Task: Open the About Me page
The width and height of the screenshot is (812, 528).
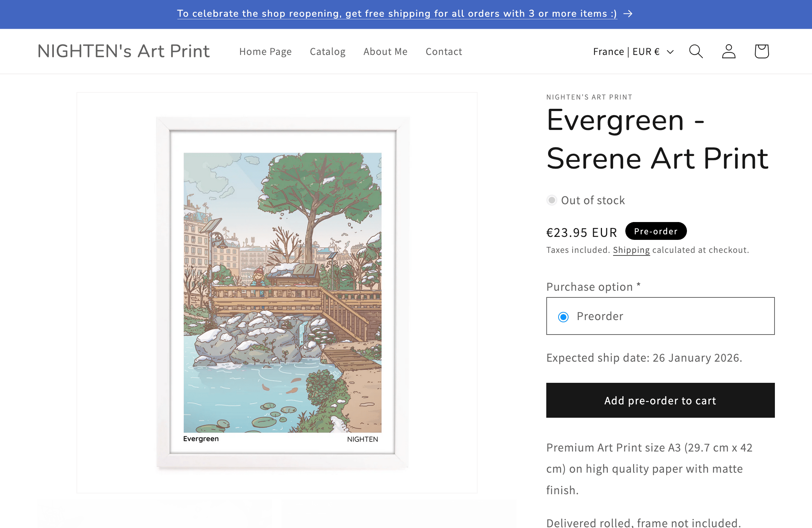Action: click(x=385, y=52)
